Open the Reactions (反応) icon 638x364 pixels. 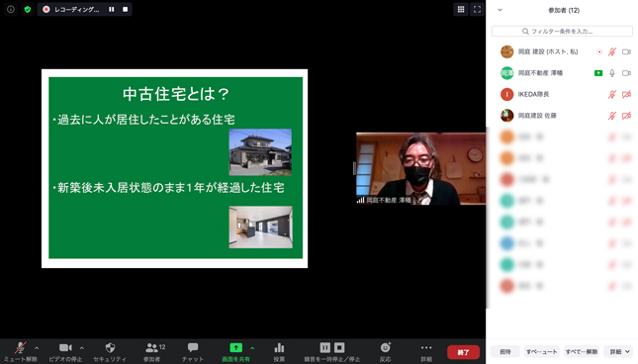(x=386, y=352)
